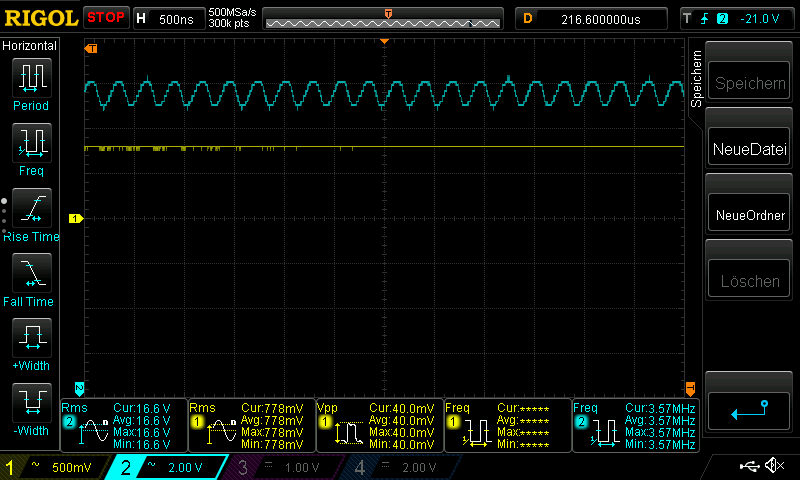Viewport: 800px width, 480px height.
Task: Click the channel 2 Rms sine waveform icon
Action: click(93, 432)
